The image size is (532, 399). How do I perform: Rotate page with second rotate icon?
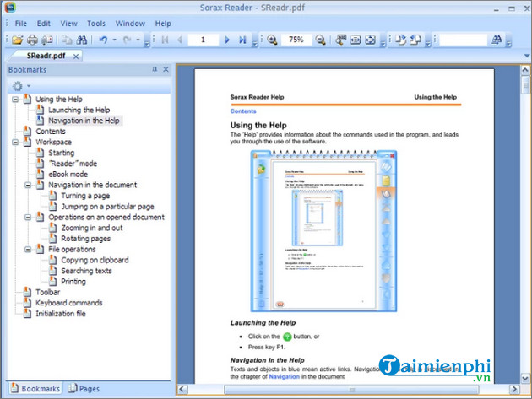(x=415, y=40)
